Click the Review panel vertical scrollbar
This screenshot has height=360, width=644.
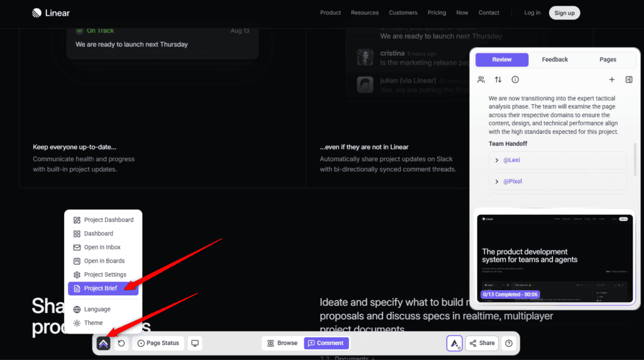coord(635,160)
